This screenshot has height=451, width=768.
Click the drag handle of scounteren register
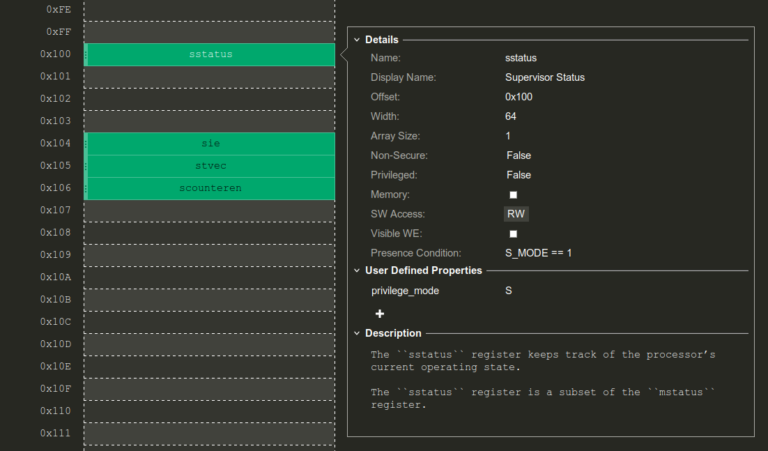[86, 189]
